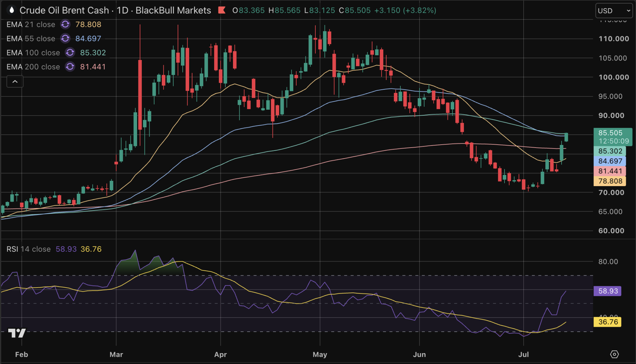Select the EMA 21 close indicator label
The width and height of the screenshot is (636, 364).
tap(31, 24)
